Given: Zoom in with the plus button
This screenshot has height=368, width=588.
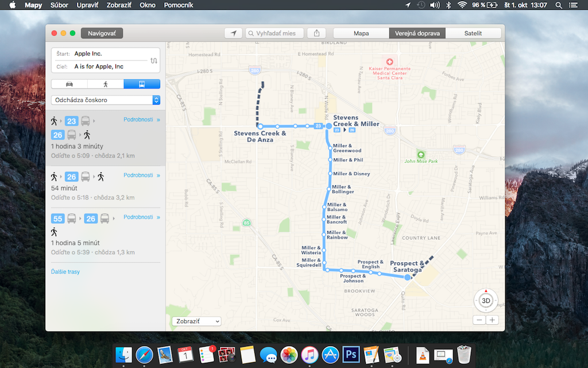Looking at the screenshot, I should point(492,320).
